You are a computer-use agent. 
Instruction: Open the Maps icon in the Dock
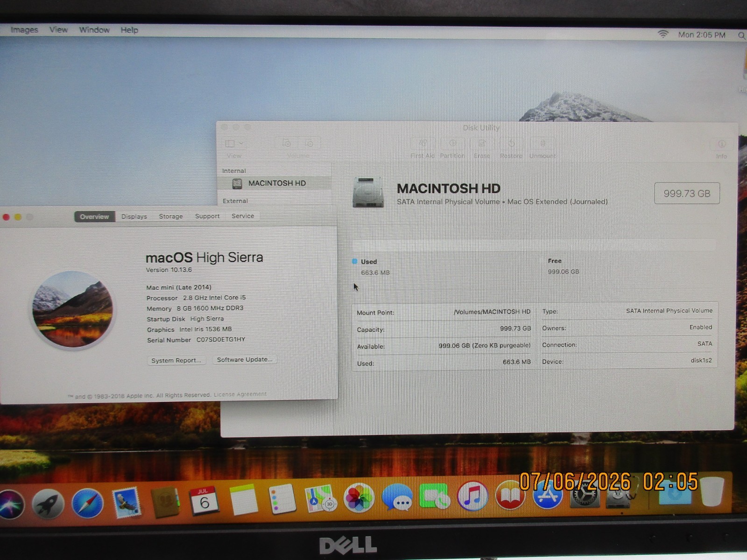[x=320, y=498]
